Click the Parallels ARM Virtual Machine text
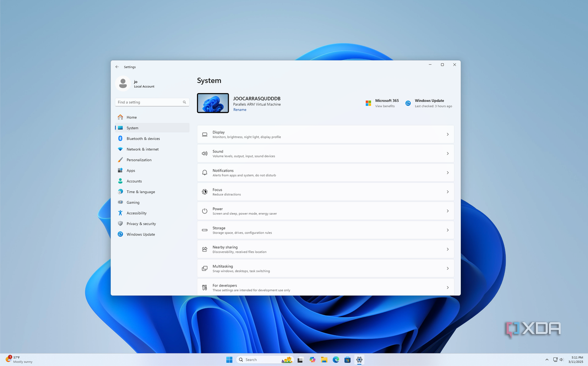This screenshot has width=588, height=366. click(257, 105)
